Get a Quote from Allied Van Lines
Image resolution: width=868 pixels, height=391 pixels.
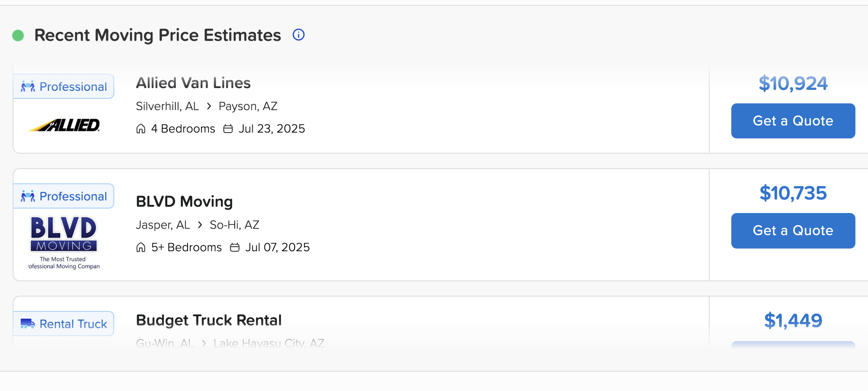pyautogui.click(x=793, y=121)
